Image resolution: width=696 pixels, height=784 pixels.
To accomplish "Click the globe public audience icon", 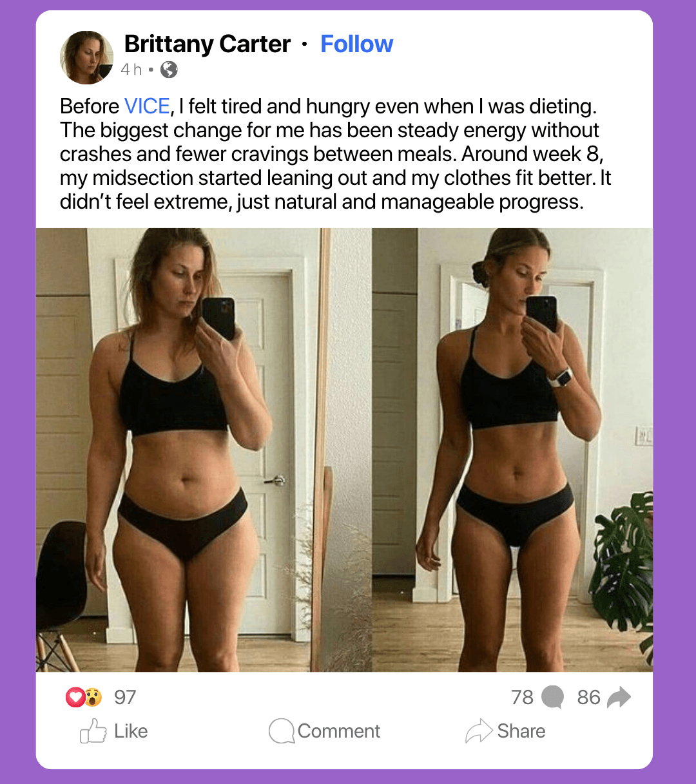I will click(x=169, y=69).
